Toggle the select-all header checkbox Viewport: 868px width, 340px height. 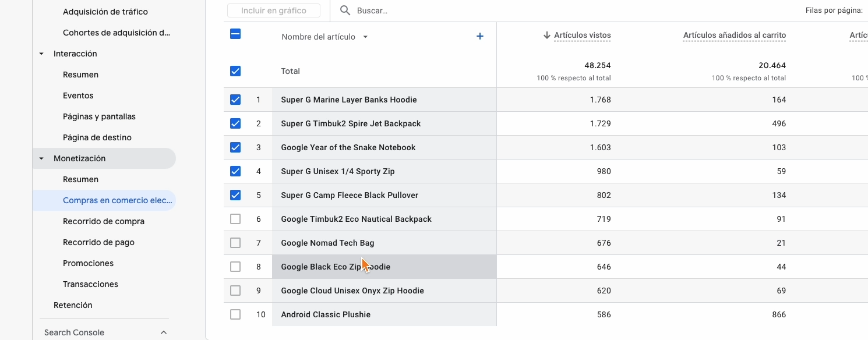tap(235, 34)
